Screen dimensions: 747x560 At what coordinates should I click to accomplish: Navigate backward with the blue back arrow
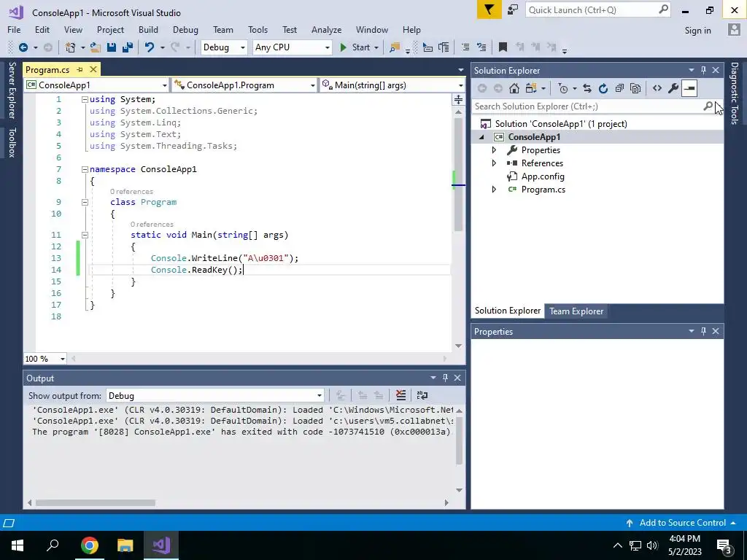click(x=23, y=47)
